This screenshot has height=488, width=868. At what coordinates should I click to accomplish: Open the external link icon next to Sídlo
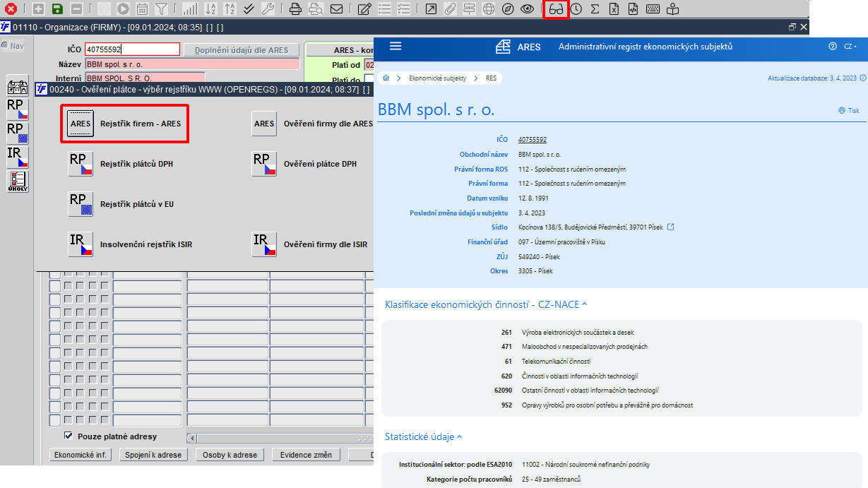coord(670,227)
